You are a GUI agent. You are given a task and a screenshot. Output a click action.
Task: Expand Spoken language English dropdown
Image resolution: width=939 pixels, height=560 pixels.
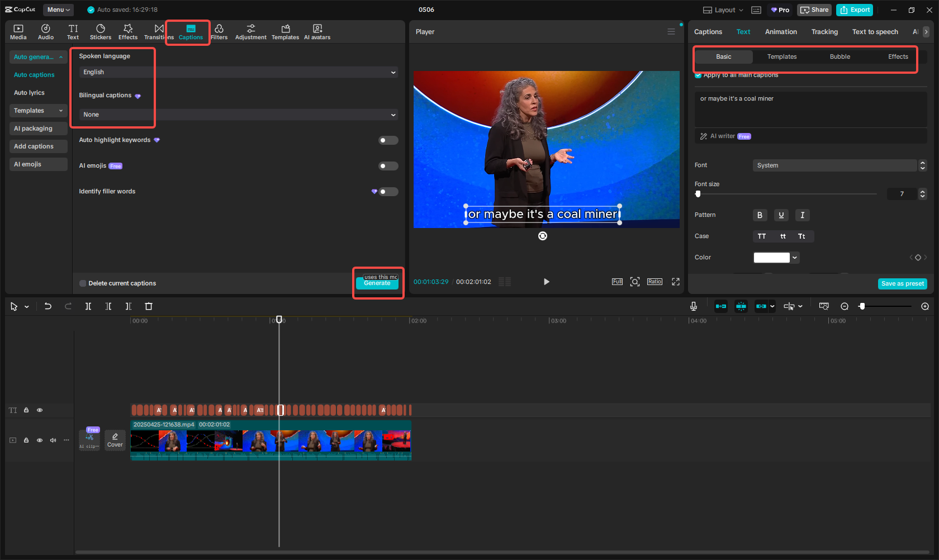coord(238,72)
